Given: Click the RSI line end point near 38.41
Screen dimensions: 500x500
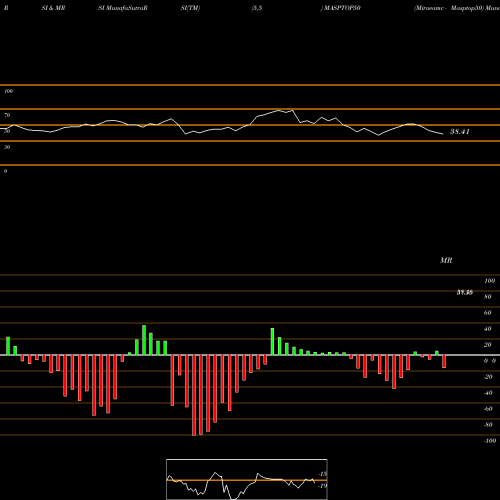Looking at the screenshot, I should 442,134.
